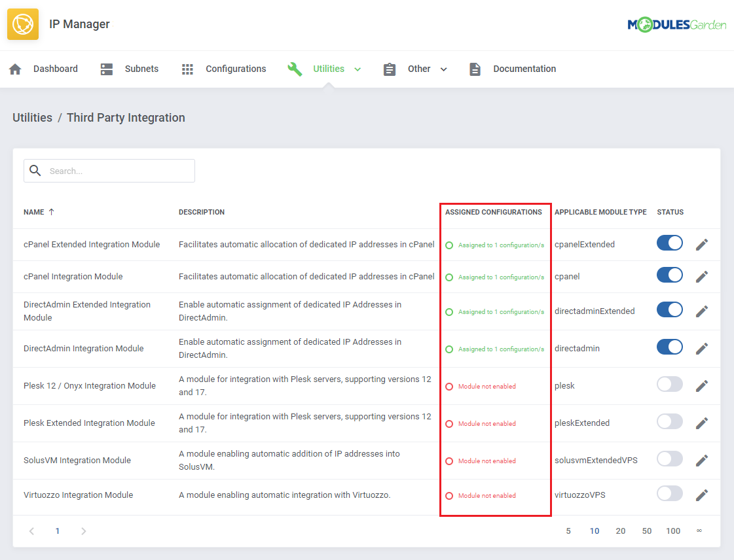Click the 'SolusVM Integration Module' name
This screenshot has height=560, width=734.
click(x=77, y=461)
